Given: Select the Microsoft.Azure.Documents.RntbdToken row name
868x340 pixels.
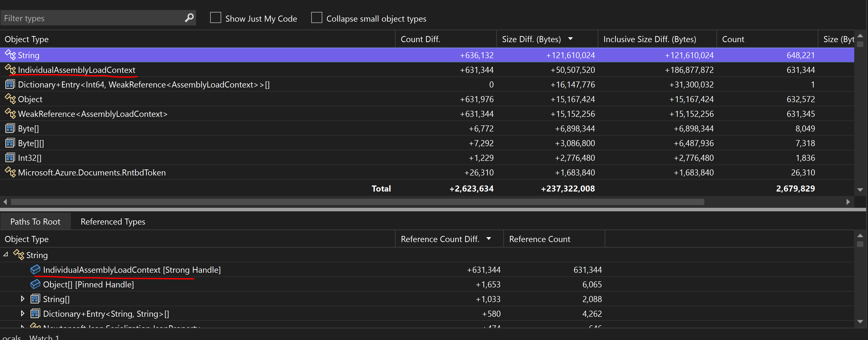Looking at the screenshot, I should 92,172.
